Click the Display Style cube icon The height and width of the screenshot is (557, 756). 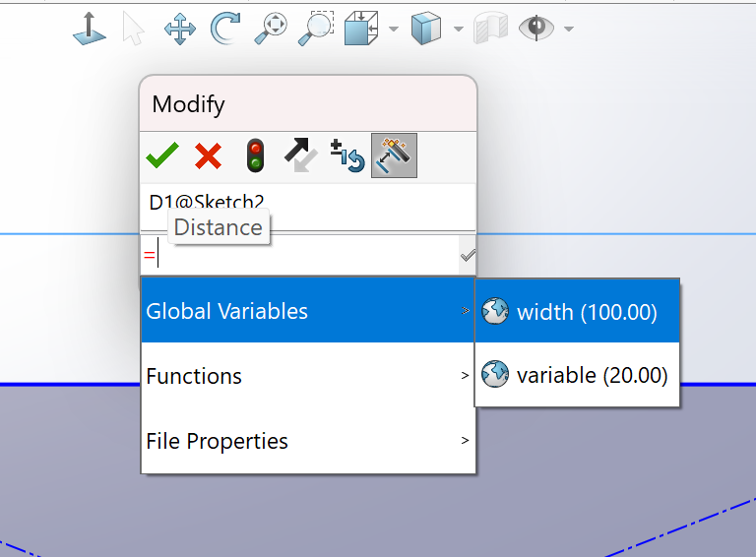click(x=425, y=29)
